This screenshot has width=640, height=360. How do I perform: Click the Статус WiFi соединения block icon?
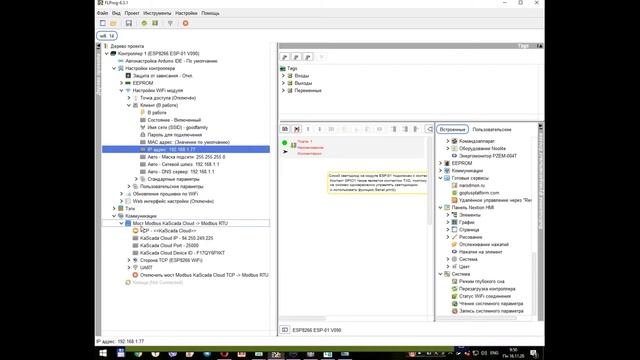[454, 296]
